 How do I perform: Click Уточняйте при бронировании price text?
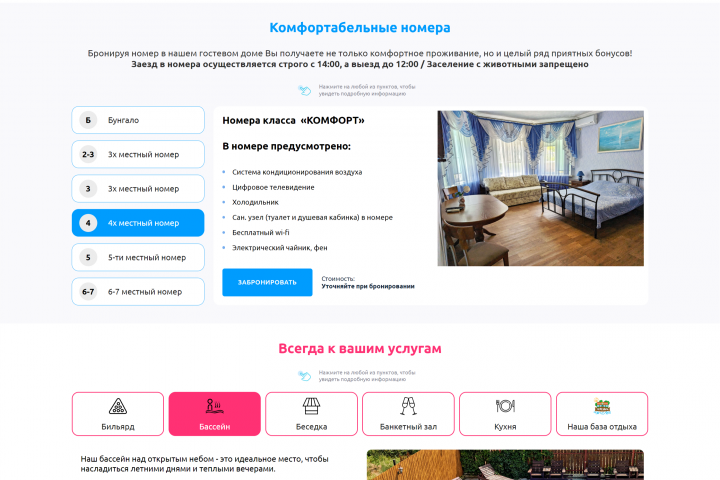368,286
